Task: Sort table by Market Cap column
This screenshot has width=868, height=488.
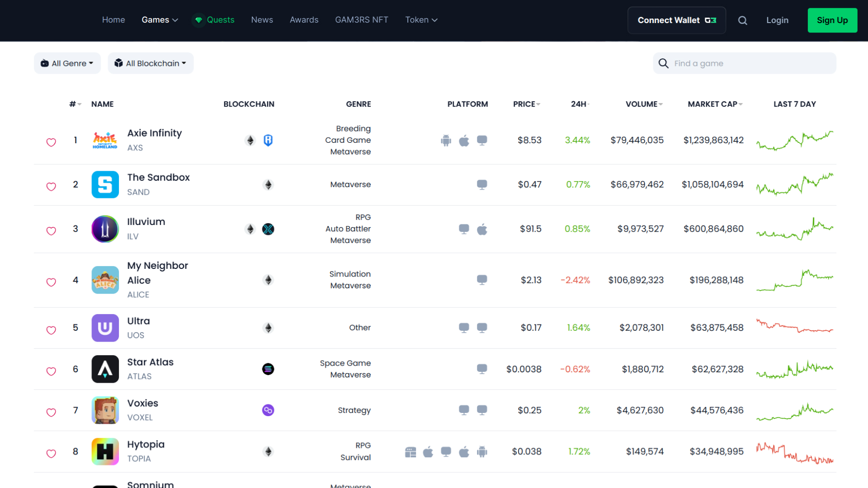Action: 715,104
